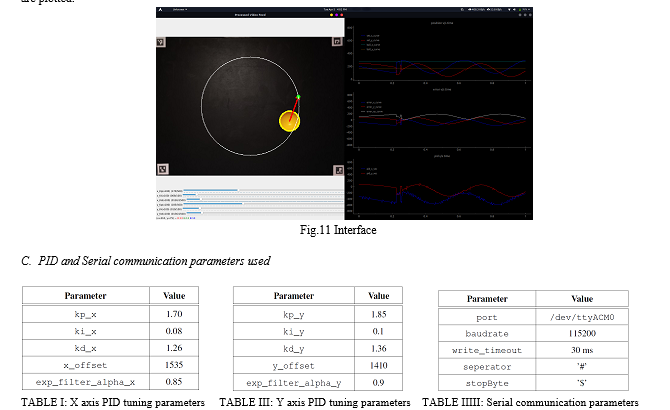The width and height of the screenshot is (670, 410).
Task: Select the 30 ms value cell
Action: 582,350
